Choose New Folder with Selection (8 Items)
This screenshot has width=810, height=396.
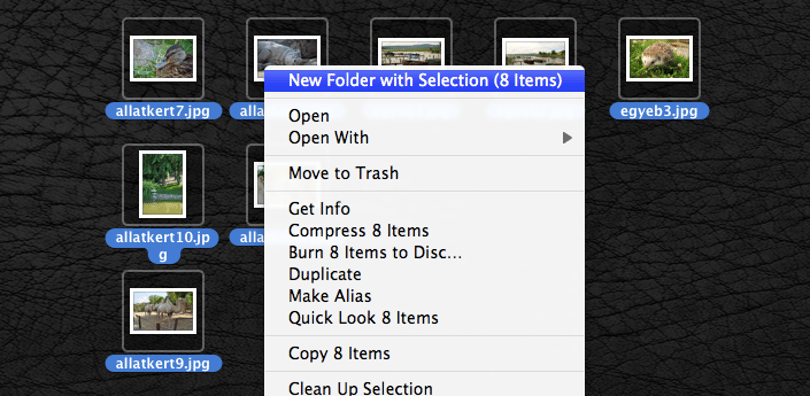pos(424,81)
